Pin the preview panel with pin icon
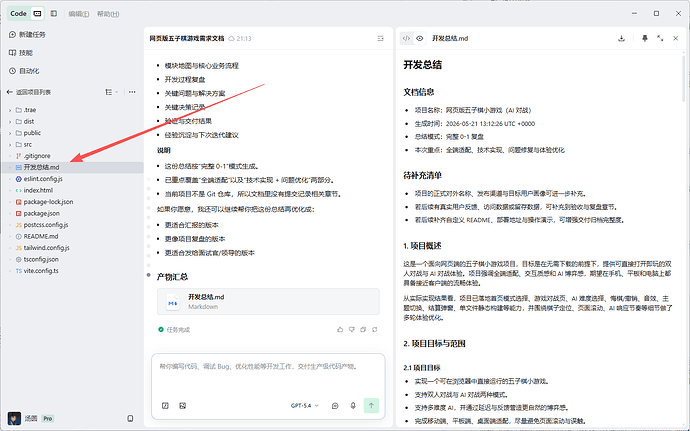Image resolution: width=690 pixels, height=431 pixels. (645, 38)
